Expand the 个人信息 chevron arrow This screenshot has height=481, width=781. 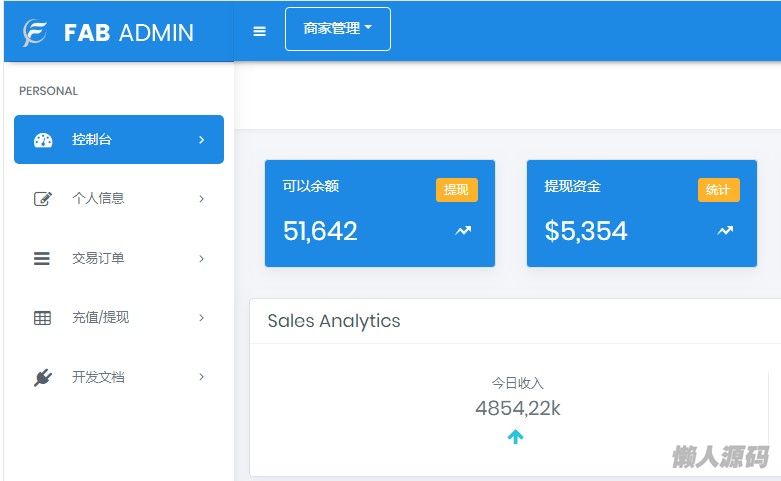click(x=201, y=199)
